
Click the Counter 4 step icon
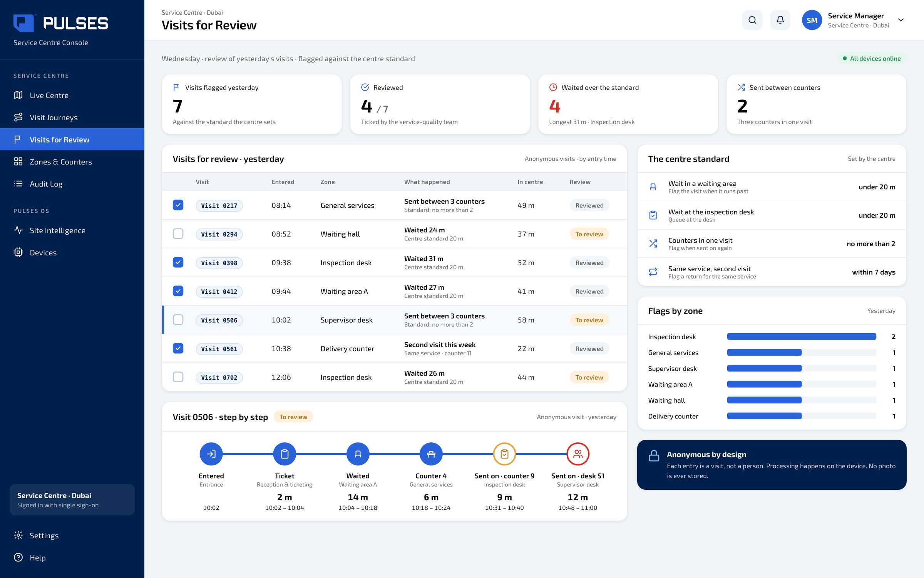[x=431, y=454]
